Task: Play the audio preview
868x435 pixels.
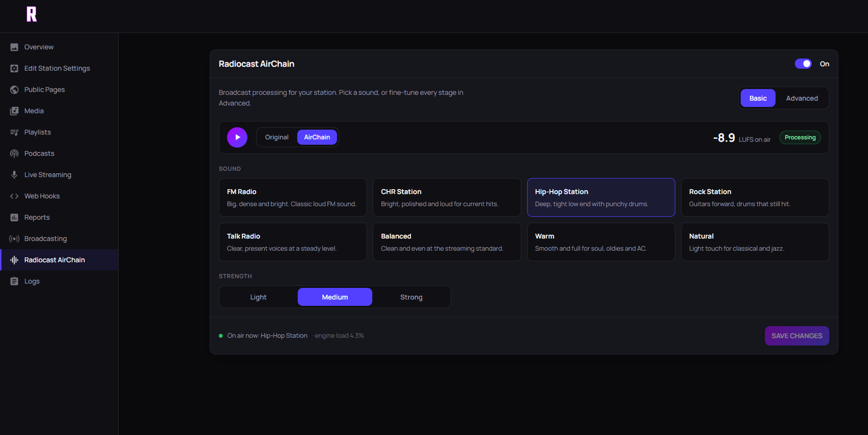Action: coord(237,137)
